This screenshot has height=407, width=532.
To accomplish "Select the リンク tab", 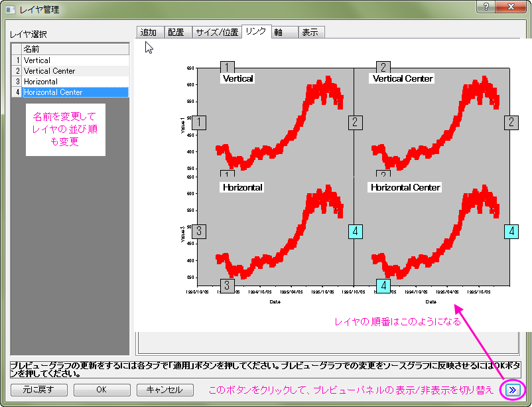I will coord(257,31).
